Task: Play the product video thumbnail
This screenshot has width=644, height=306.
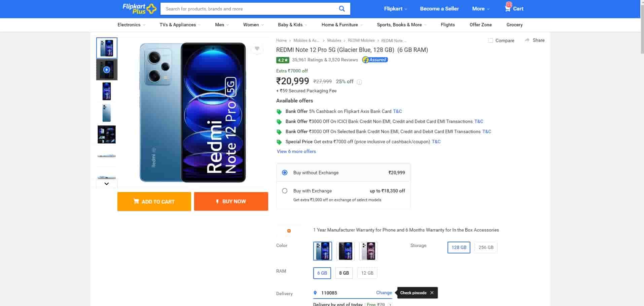Action: coord(107,70)
